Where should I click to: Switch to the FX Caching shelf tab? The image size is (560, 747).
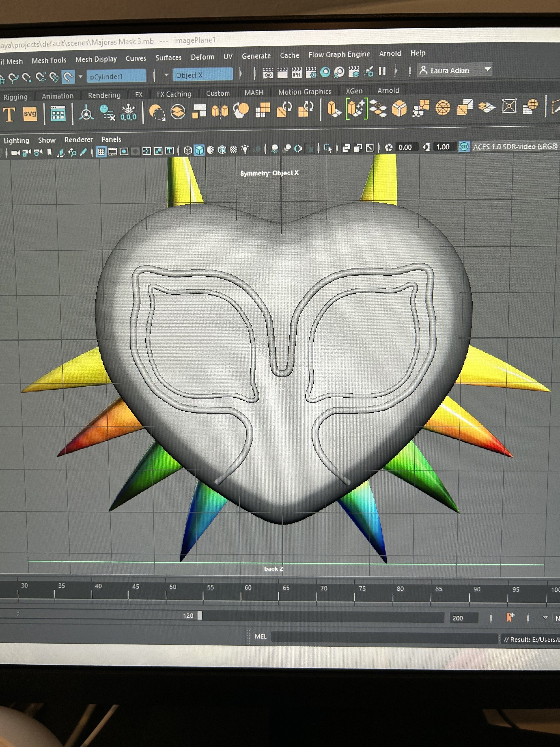point(174,94)
